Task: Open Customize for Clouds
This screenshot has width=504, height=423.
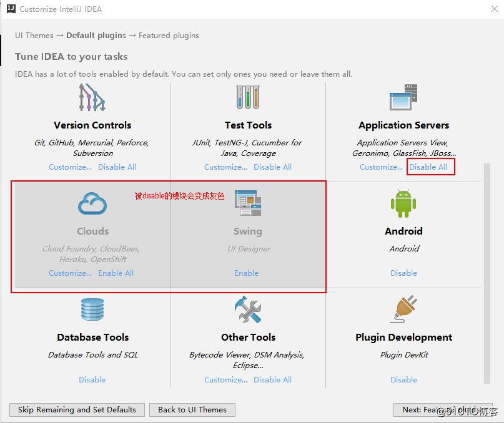Action: pos(71,273)
